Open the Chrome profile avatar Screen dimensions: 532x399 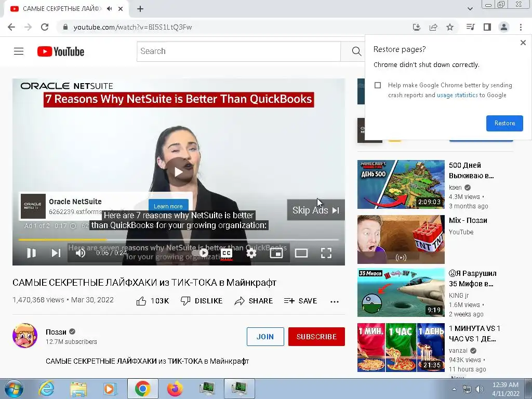coord(504,27)
